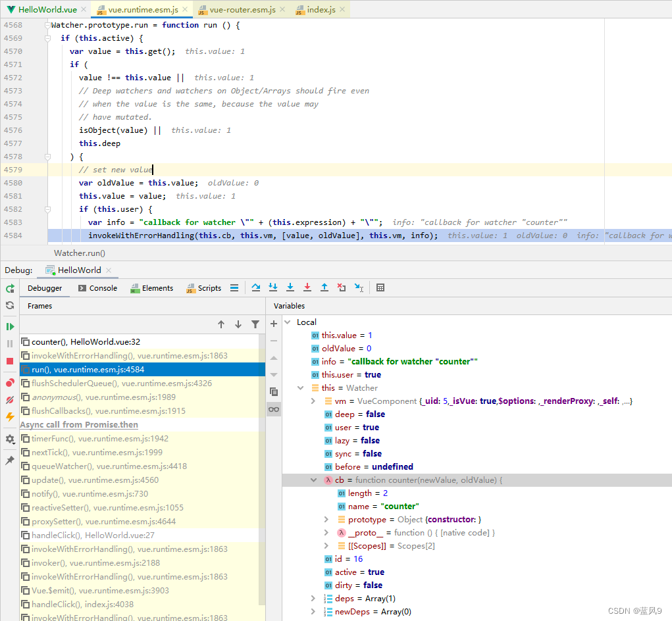Move watch up arrow in Variables sidebar
The width and height of the screenshot is (672, 621).
pos(274,358)
